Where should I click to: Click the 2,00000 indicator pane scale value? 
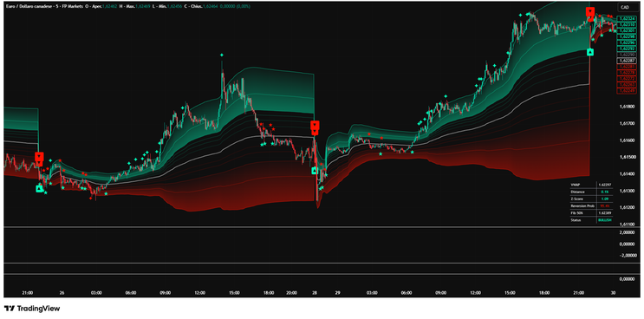627,232
